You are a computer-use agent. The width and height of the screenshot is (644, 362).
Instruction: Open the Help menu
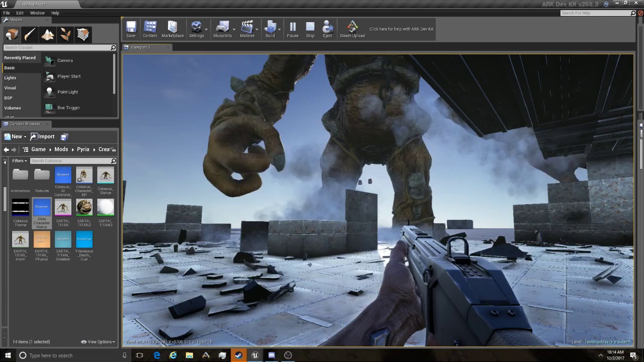55,13
